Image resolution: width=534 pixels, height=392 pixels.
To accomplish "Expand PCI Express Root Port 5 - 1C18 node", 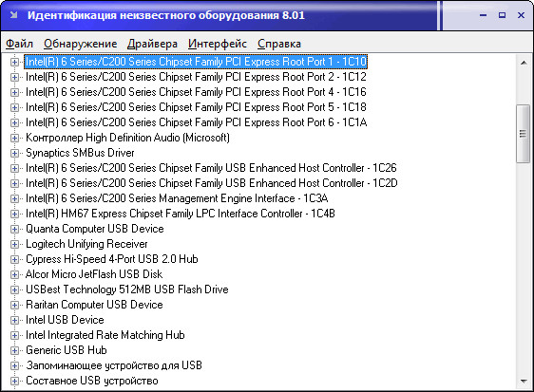I will pyautogui.click(x=14, y=107).
